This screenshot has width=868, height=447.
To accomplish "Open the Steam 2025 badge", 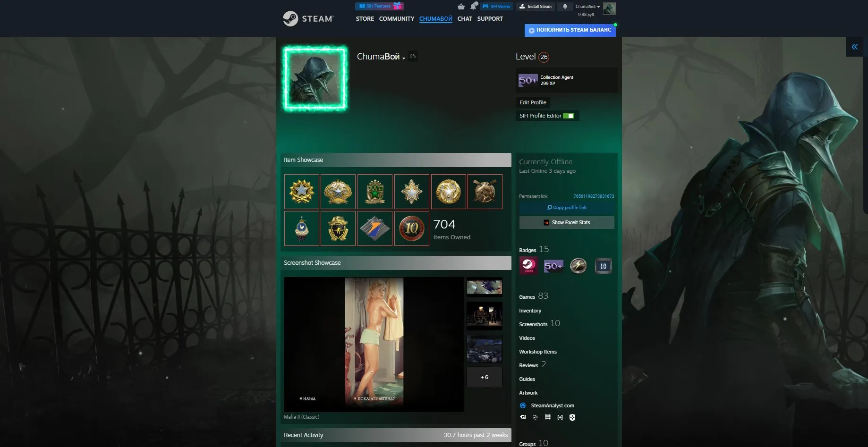I will (528, 266).
